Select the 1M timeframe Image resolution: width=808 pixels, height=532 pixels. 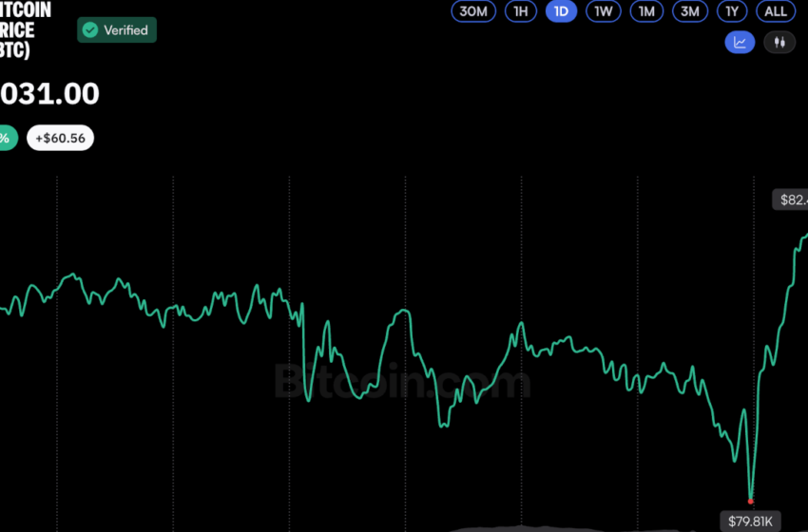[646, 11]
